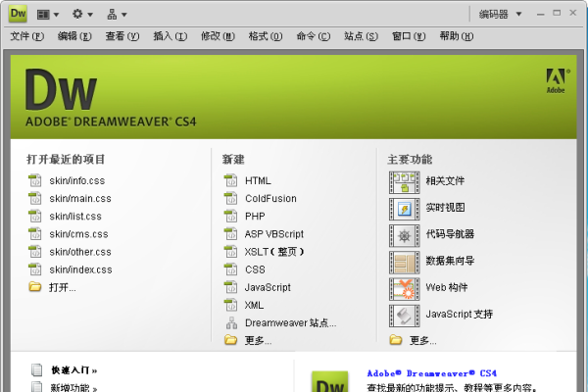Click the file icon next to skin/list.css
Image resolution: width=588 pixels, height=392 pixels.
(35, 216)
